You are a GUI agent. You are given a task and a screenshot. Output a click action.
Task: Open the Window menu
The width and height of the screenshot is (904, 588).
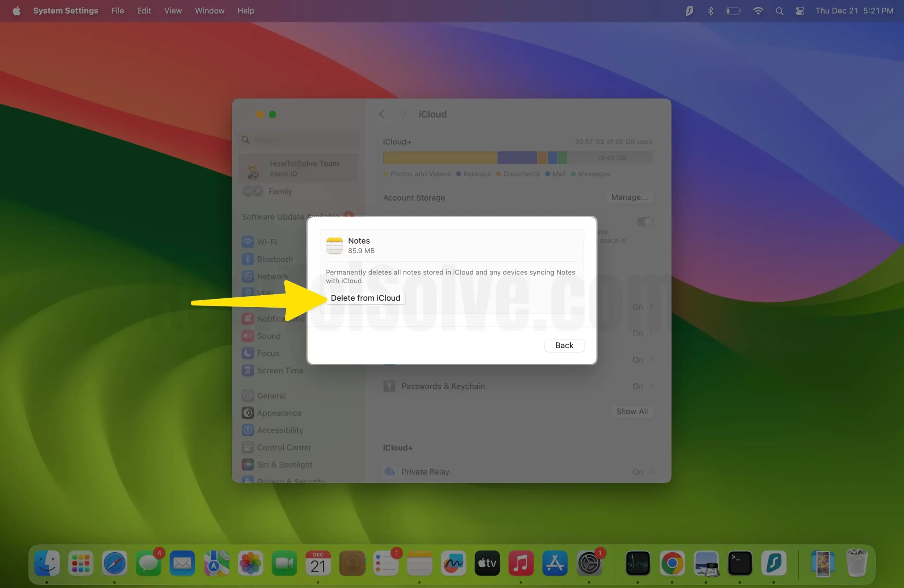pyautogui.click(x=210, y=11)
